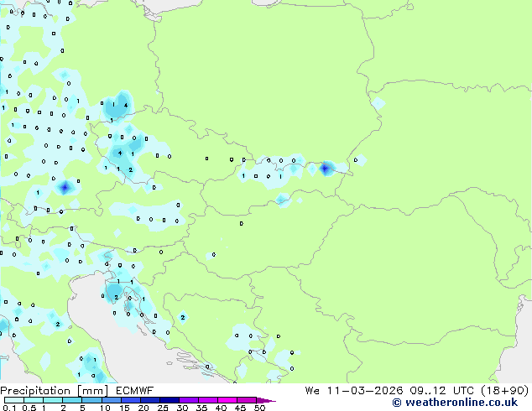This screenshot has height=411, width=532.
Task: Click the arrow tip at legend end above 50
Action: [x=266, y=401]
